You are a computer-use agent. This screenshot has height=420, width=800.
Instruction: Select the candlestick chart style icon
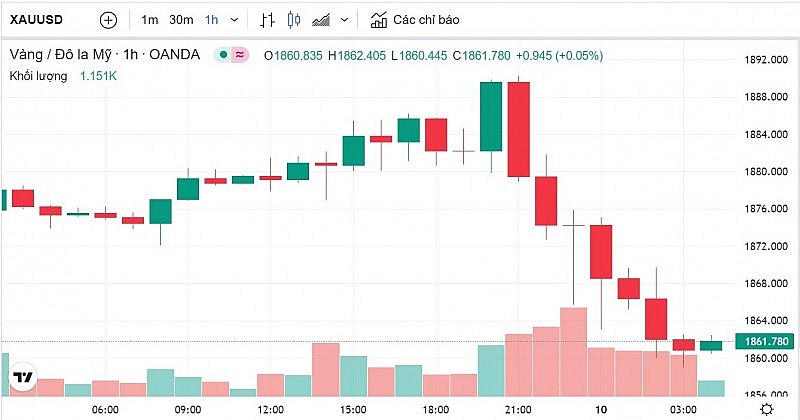pos(293,19)
